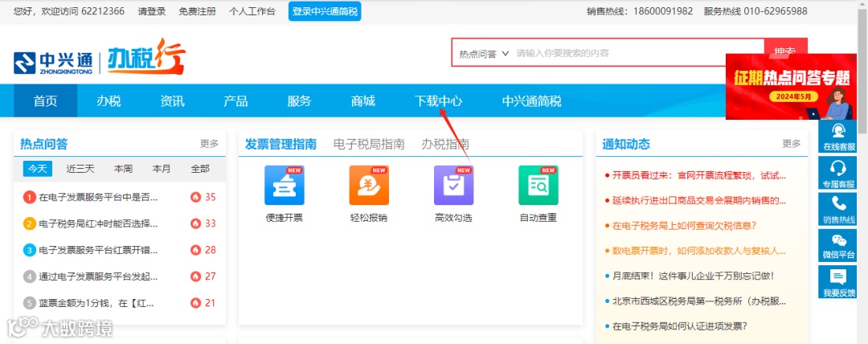Switch to 办税指南 tab

pyautogui.click(x=445, y=144)
